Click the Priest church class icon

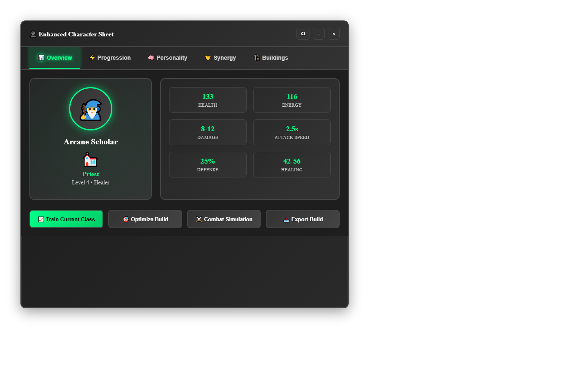(91, 159)
